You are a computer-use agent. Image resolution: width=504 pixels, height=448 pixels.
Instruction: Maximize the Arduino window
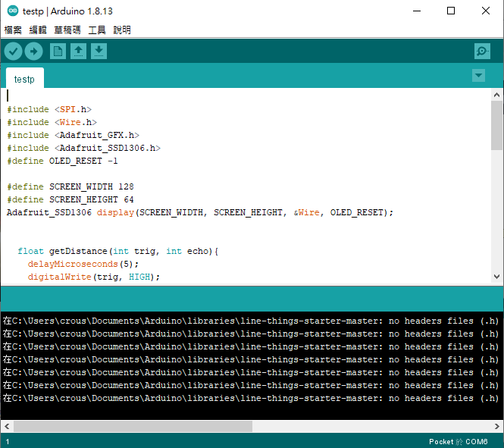coord(451,11)
